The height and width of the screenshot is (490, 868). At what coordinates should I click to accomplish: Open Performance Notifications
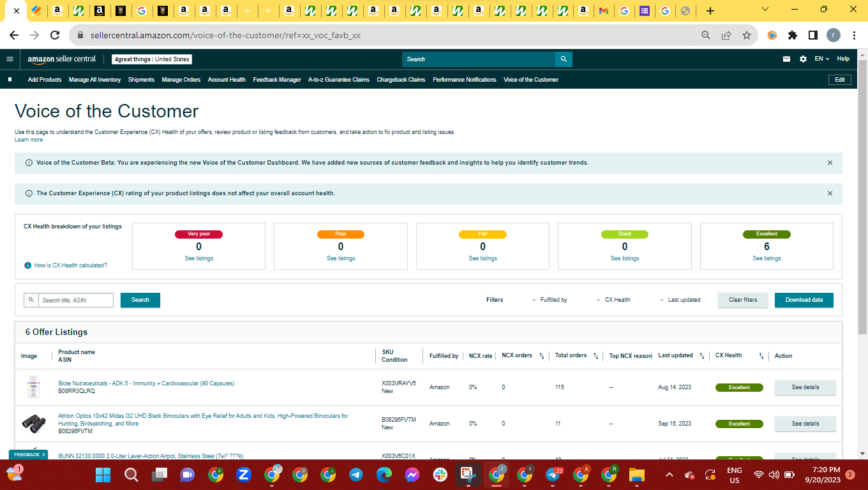tap(465, 80)
